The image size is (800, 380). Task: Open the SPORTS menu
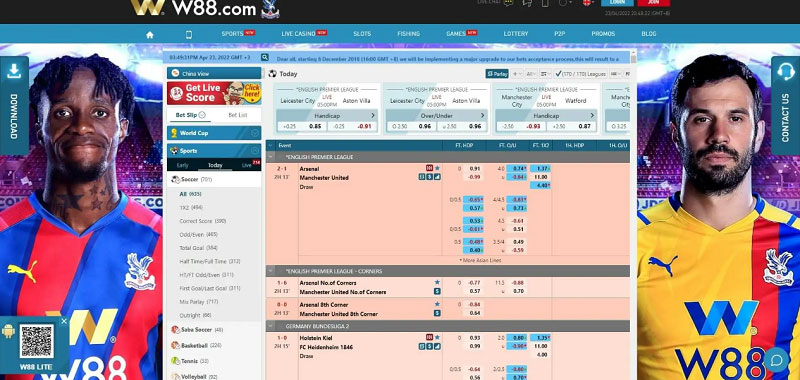[x=233, y=34]
